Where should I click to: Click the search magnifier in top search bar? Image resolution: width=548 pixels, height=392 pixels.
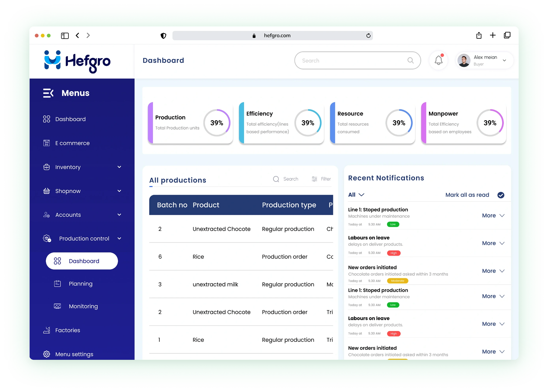(410, 60)
